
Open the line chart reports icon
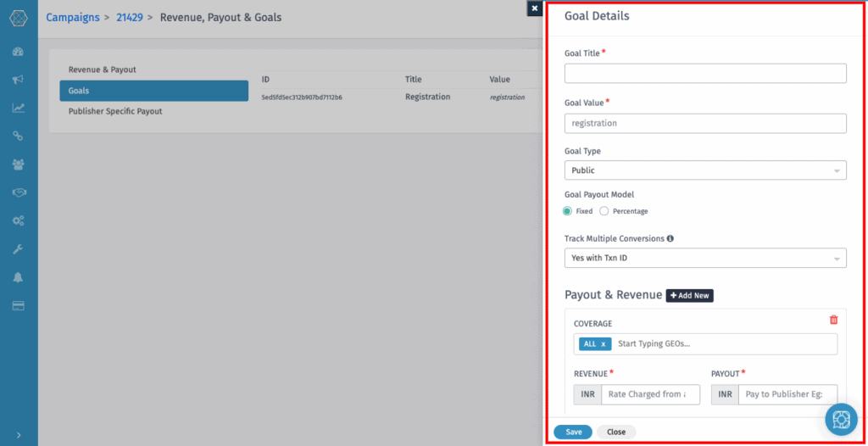18,108
